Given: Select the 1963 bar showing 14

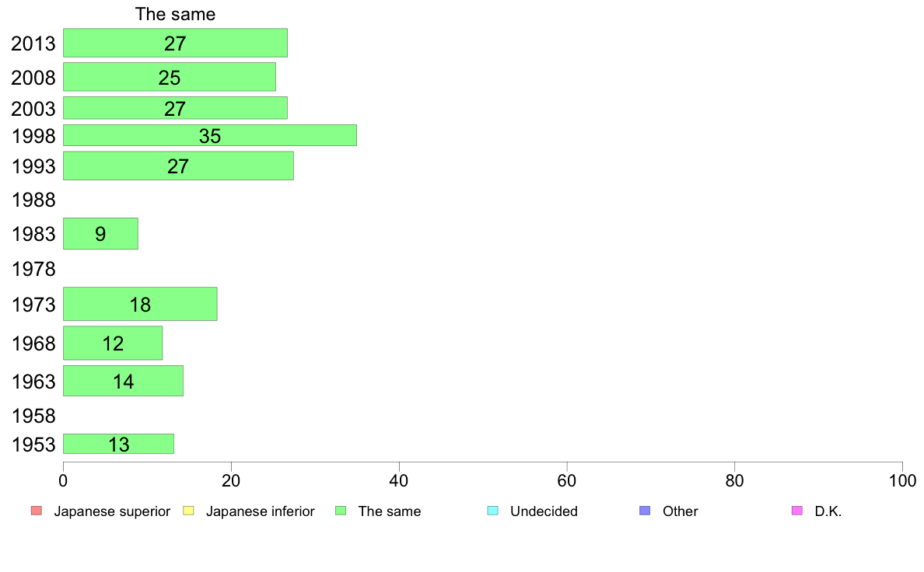Looking at the screenshot, I should pos(123,381).
